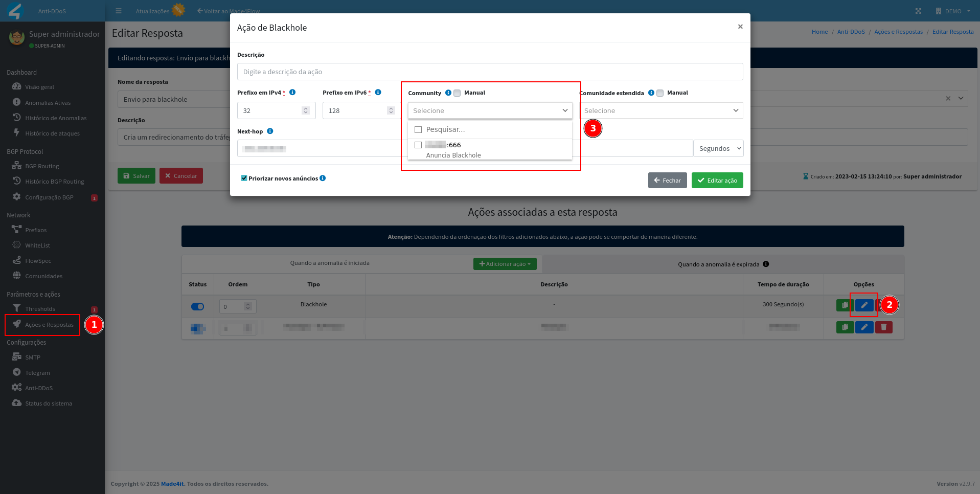
Task: Open the Segundos time unit dropdown
Action: tap(718, 149)
